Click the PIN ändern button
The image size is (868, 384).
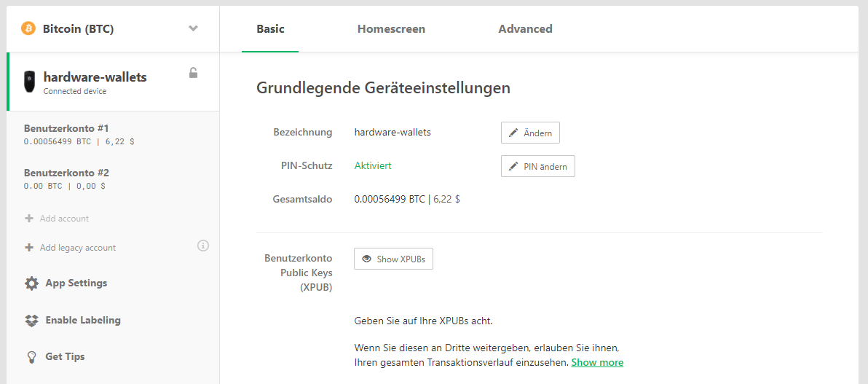point(538,166)
